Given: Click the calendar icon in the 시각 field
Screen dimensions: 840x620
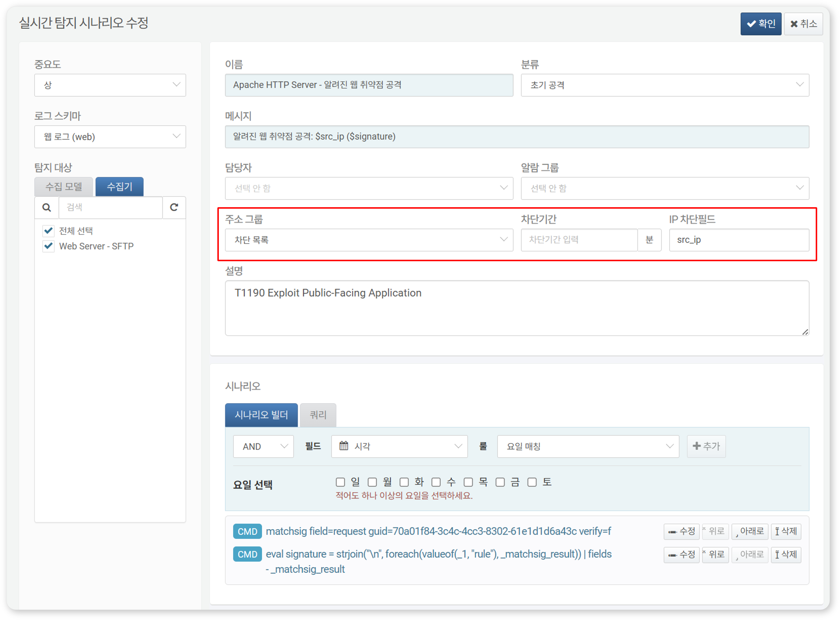Looking at the screenshot, I should (344, 446).
